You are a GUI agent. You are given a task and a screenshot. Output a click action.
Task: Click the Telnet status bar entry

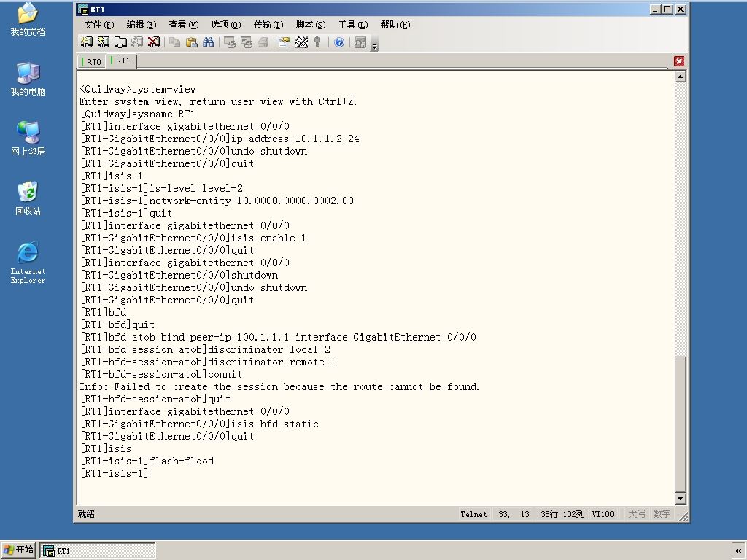click(x=473, y=514)
